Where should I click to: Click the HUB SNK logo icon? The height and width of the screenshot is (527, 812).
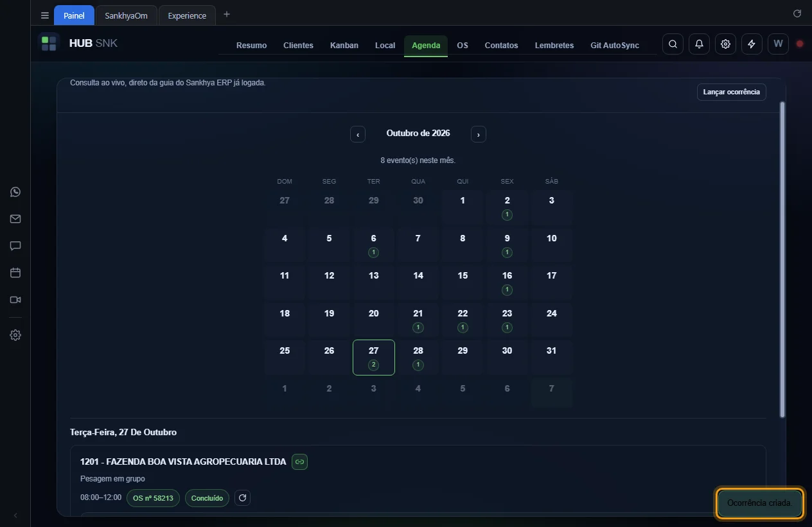[x=49, y=44]
